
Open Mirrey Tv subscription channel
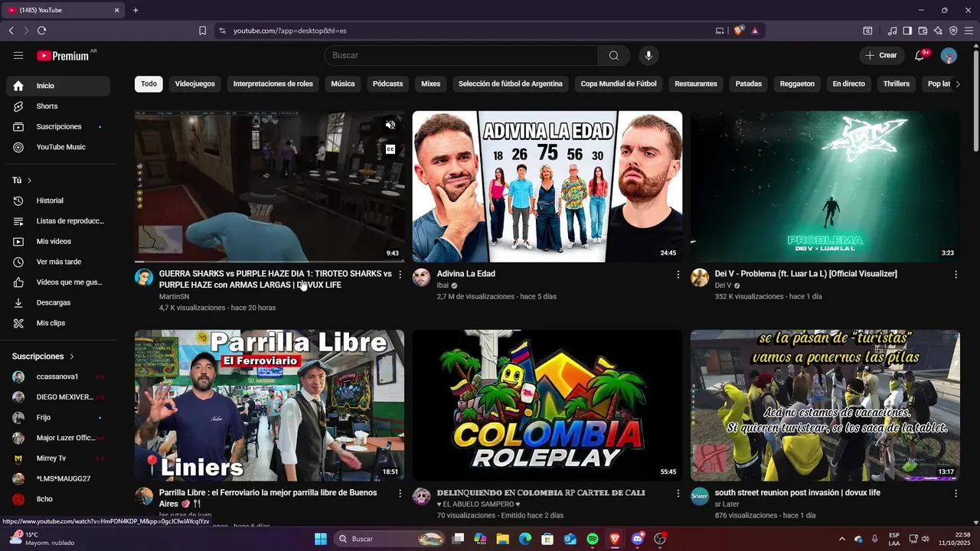coord(58,458)
